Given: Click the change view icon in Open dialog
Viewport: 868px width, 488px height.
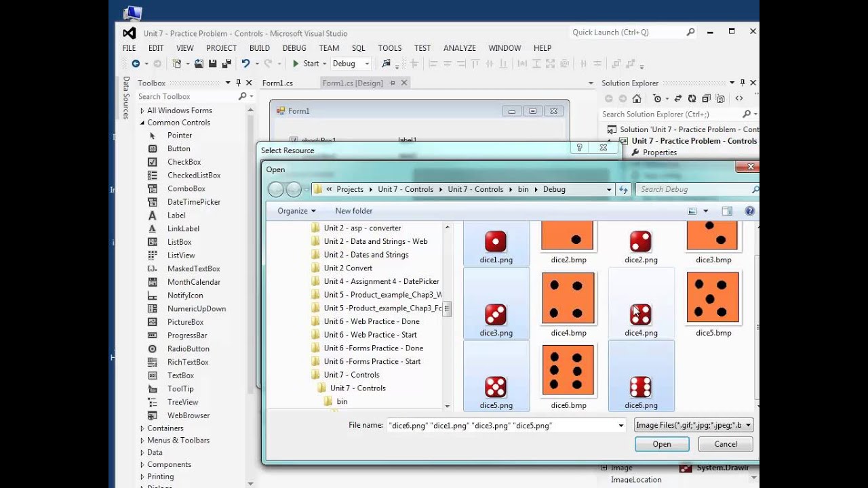Looking at the screenshot, I should click(692, 211).
